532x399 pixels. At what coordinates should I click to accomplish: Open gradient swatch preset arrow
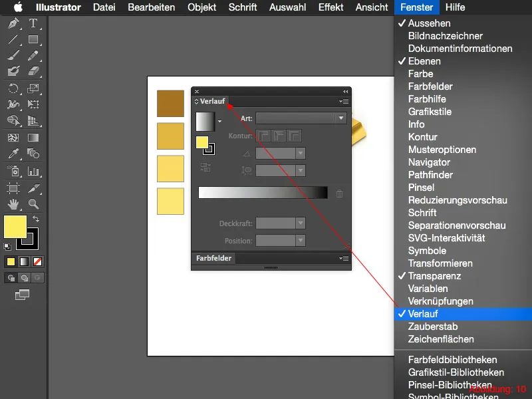[219, 121]
